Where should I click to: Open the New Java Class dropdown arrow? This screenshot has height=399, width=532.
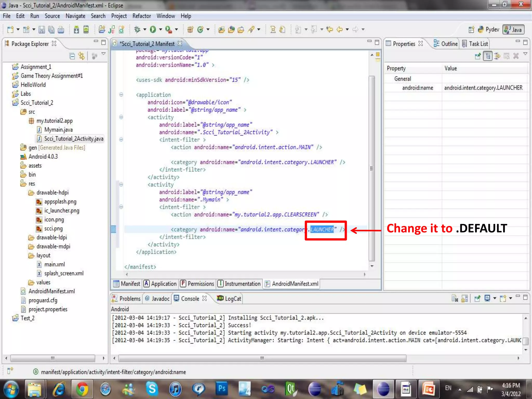(208, 29)
